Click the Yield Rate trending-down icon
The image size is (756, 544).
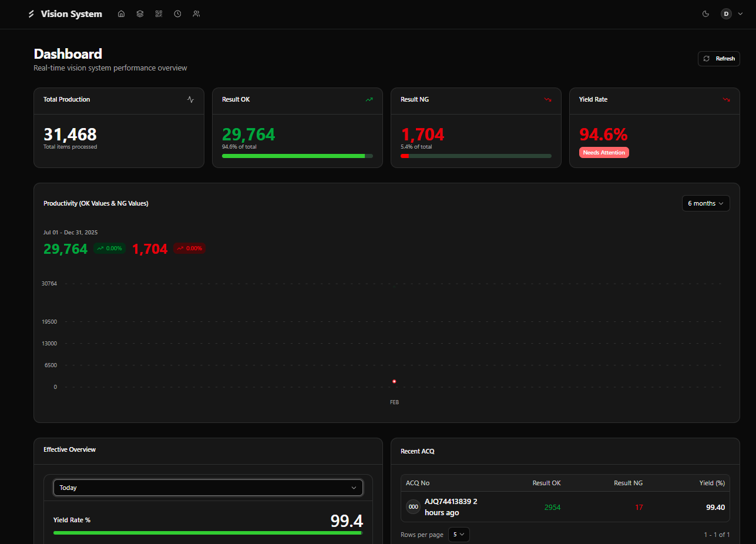726,100
